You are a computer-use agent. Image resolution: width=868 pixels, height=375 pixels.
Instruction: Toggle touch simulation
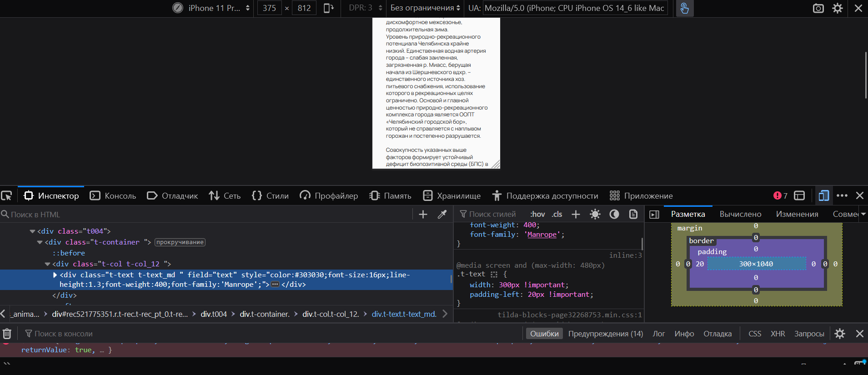(x=684, y=8)
